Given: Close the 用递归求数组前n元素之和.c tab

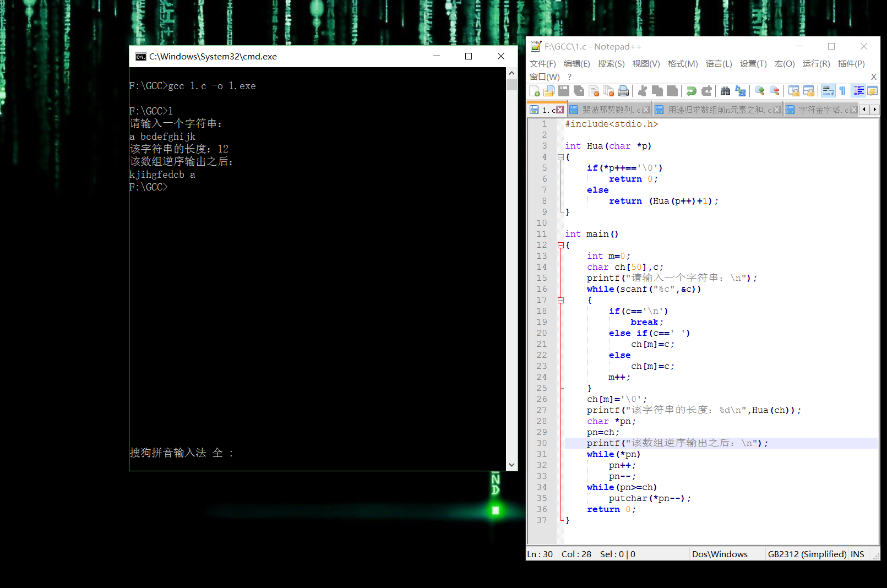Looking at the screenshot, I should (777, 110).
